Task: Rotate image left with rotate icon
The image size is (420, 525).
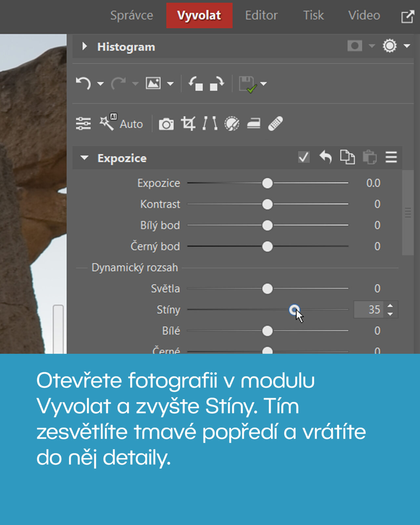Action: [x=196, y=83]
